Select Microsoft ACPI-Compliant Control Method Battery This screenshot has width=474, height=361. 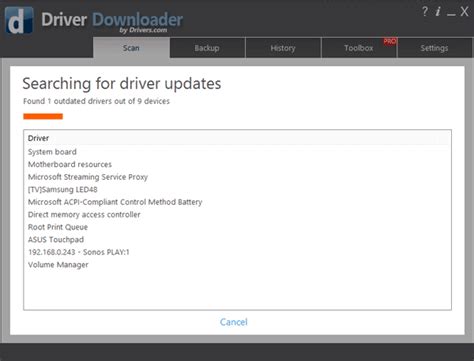click(237, 202)
